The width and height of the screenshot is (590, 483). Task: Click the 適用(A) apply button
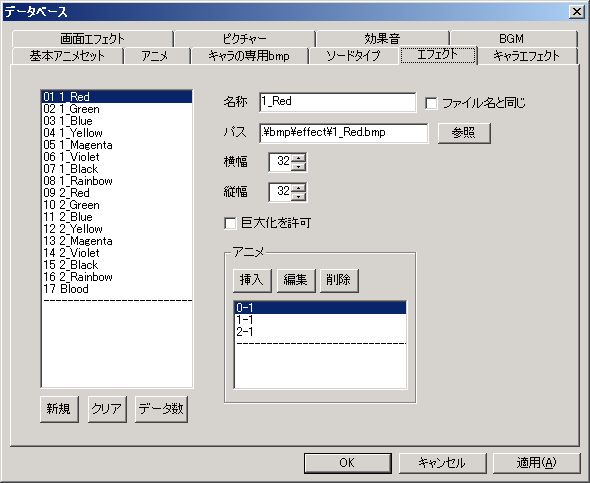(x=536, y=463)
